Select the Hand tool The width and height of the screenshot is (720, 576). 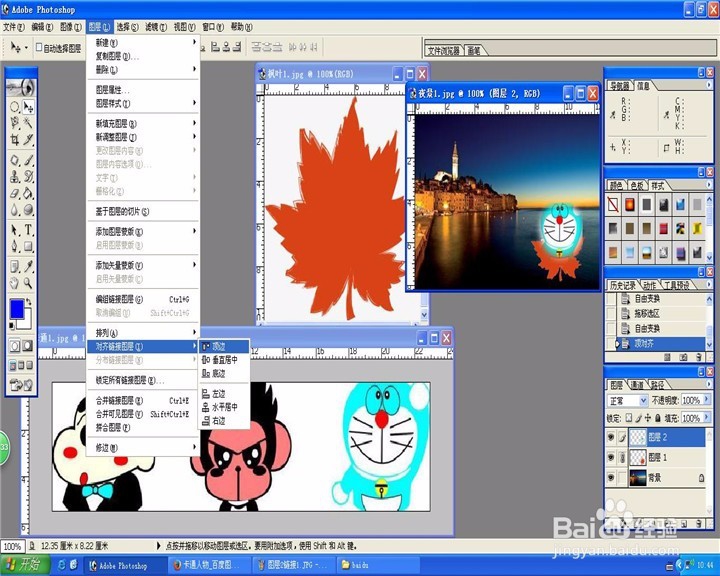(15, 283)
